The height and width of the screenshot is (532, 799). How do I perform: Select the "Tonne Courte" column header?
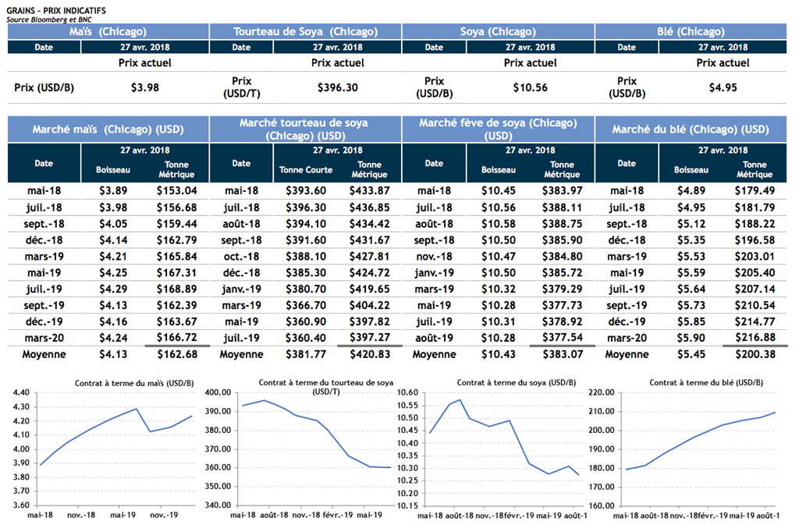coord(306,169)
